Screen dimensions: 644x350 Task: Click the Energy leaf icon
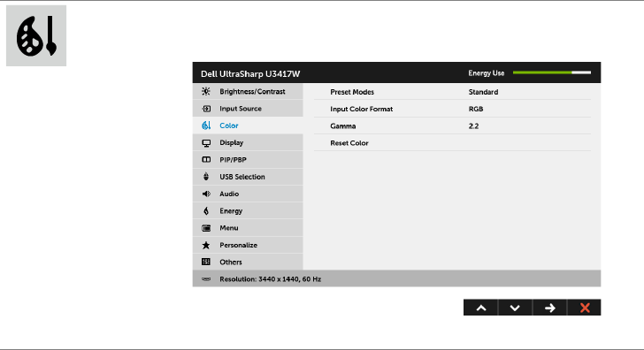(206, 211)
